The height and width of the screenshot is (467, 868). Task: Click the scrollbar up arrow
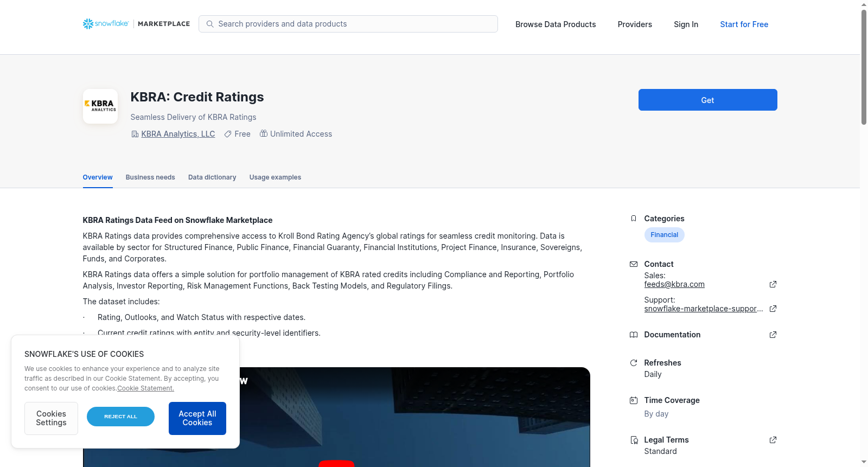tap(864, 4)
